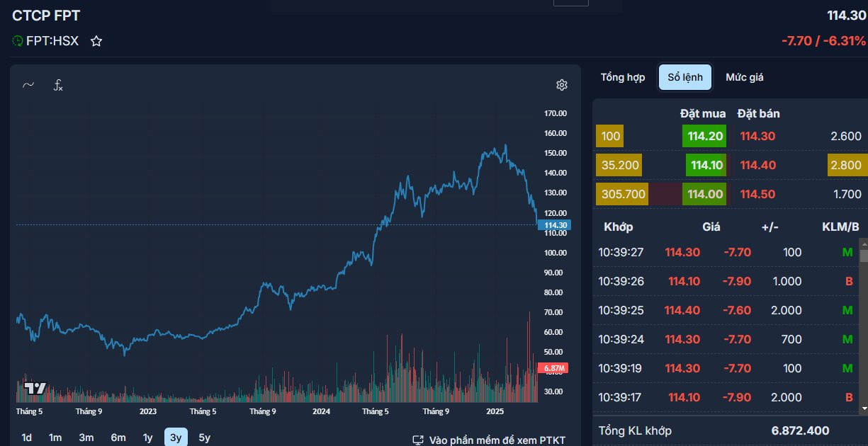
Task: Open the chart type line icon
Action: (x=28, y=85)
